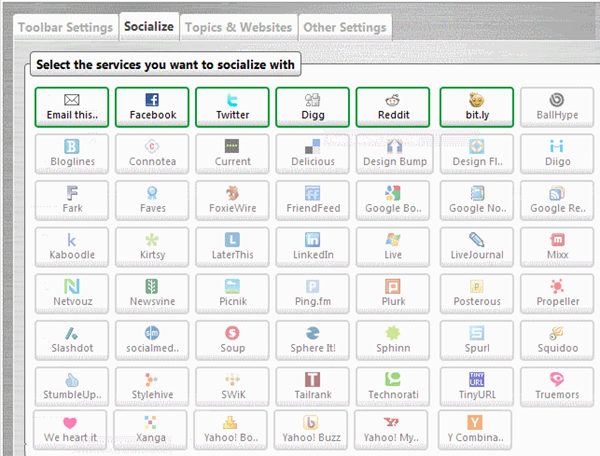Select the Mixx icon

point(557,240)
